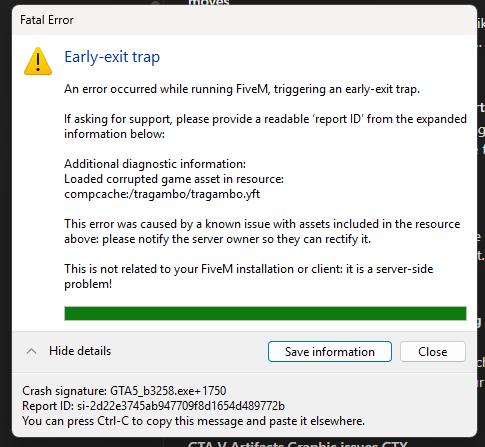Image resolution: width=485 pixels, height=447 pixels.
Task: Click the Report ID line
Action: pyautogui.click(x=153, y=406)
